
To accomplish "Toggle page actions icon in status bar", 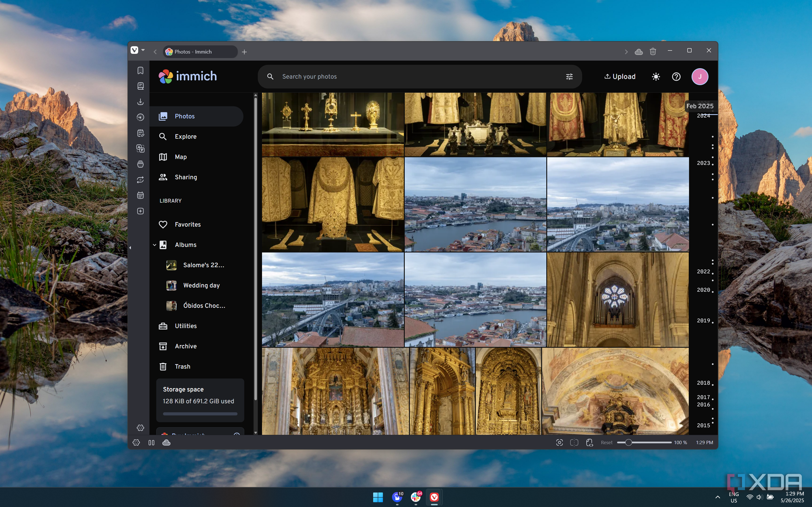I will pos(589,443).
